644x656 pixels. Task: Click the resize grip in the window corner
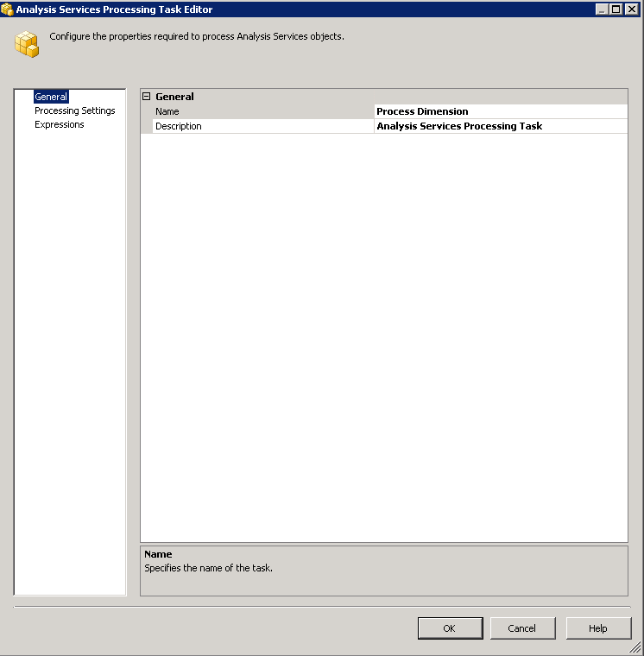coord(635,647)
